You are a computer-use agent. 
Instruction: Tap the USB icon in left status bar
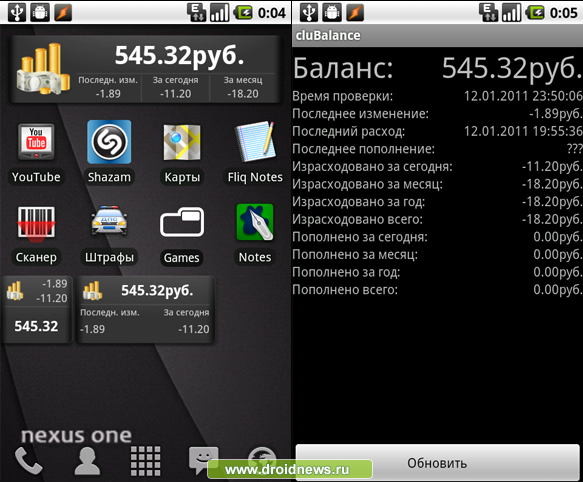17,13
